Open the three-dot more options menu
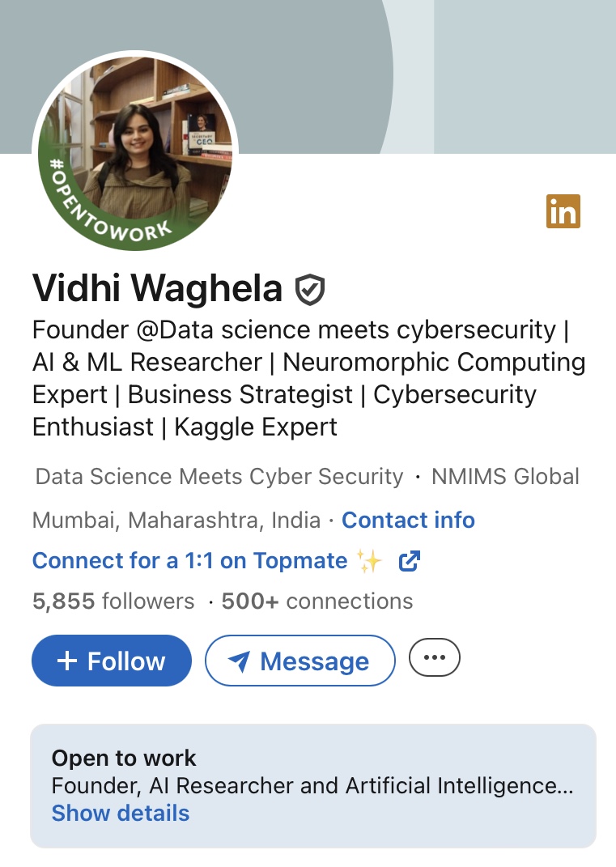This screenshot has height=867, width=616. [435, 657]
